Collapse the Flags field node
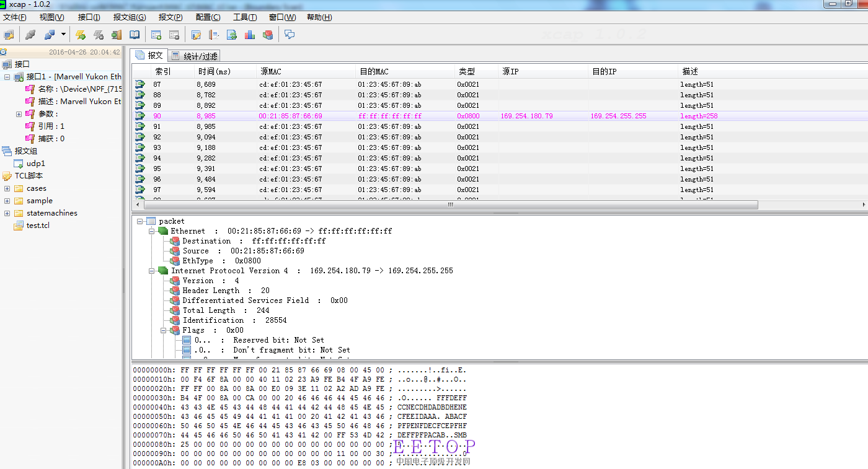Image resolution: width=868 pixels, height=469 pixels. pos(164,330)
